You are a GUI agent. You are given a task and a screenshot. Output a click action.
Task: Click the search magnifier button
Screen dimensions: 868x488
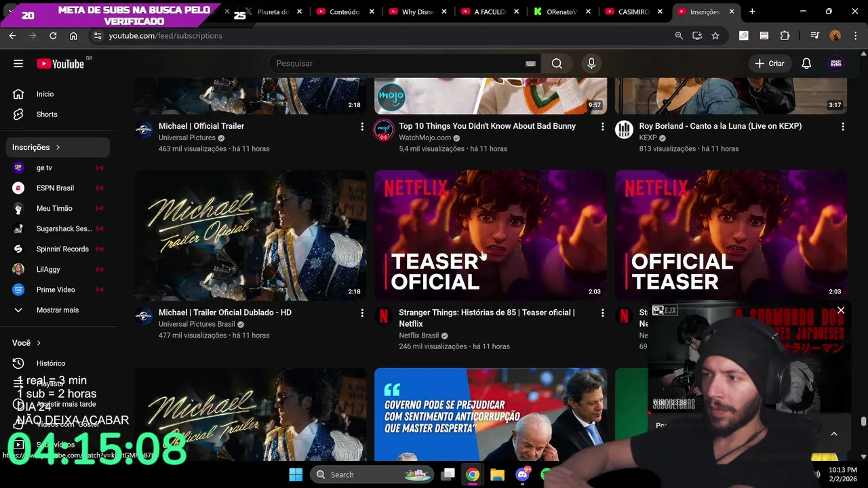click(x=557, y=63)
